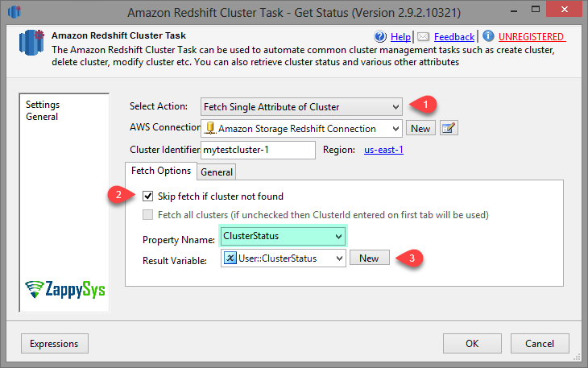Switch to the General tab beside Fetch Options

(x=217, y=172)
